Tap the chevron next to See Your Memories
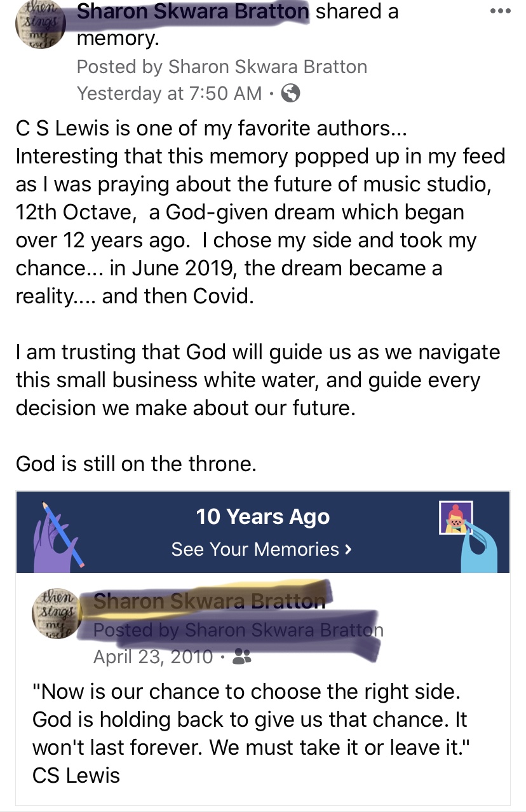 click(347, 549)
